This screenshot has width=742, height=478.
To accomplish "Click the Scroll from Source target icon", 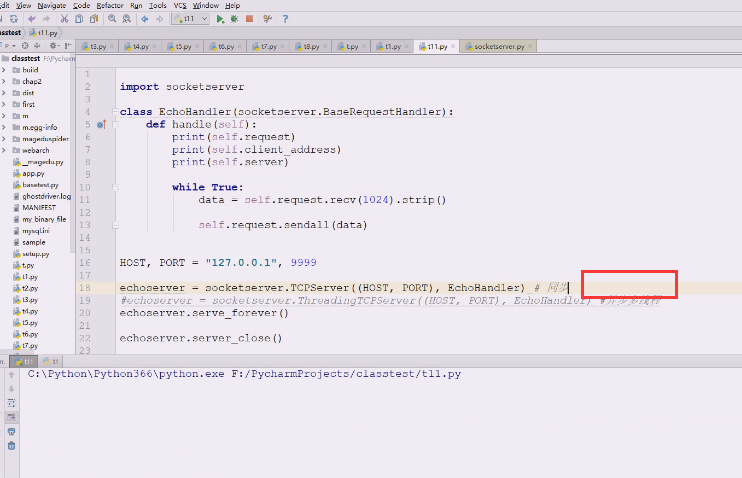I will (x=25, y=46).
